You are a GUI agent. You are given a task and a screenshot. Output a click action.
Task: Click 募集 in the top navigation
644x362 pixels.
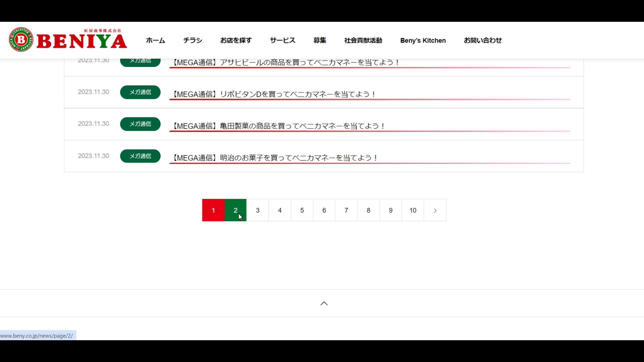point(319,41)
